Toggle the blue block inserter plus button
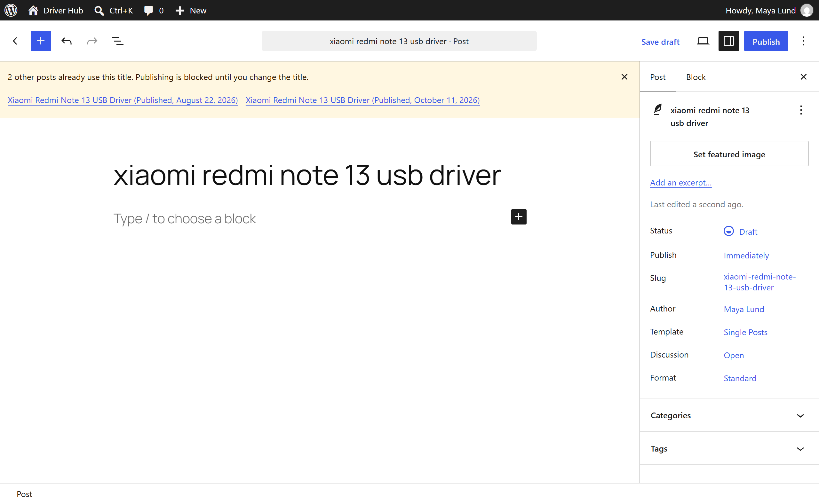 41,41
